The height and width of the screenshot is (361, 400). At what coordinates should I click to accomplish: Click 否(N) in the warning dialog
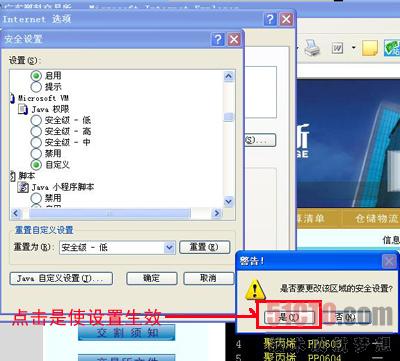pos(345,317)
